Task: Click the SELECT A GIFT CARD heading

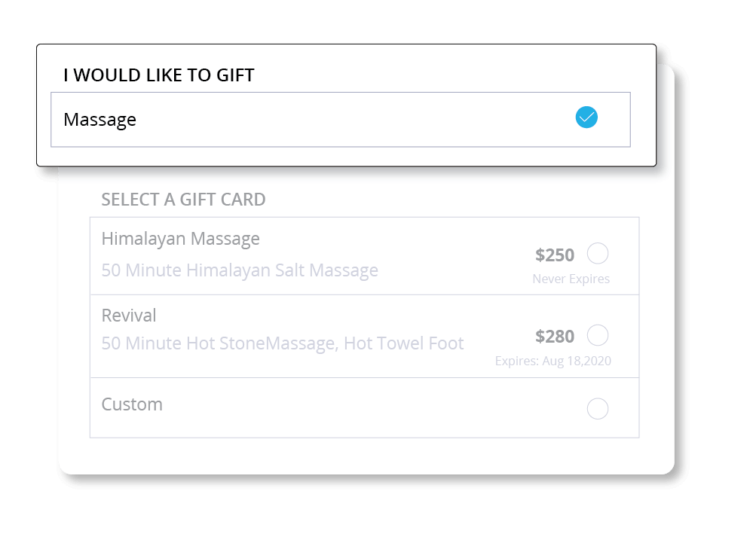Action: point(183,200)
